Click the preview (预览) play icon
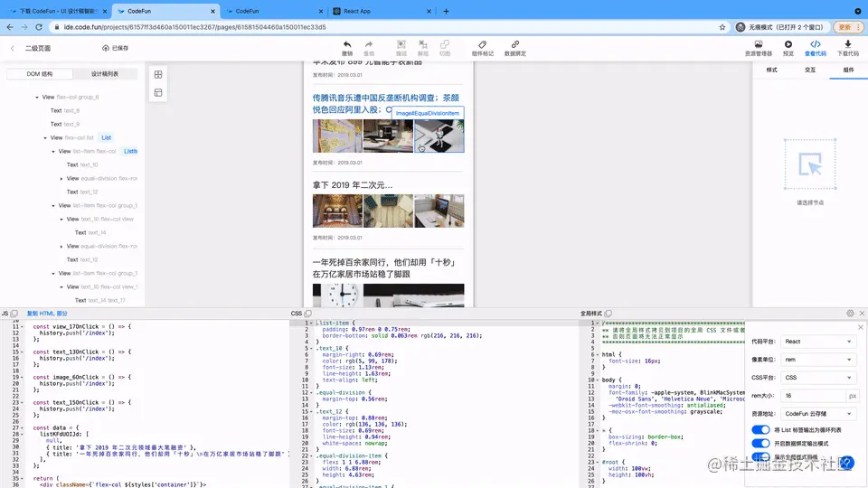 (x=788, y=45)
